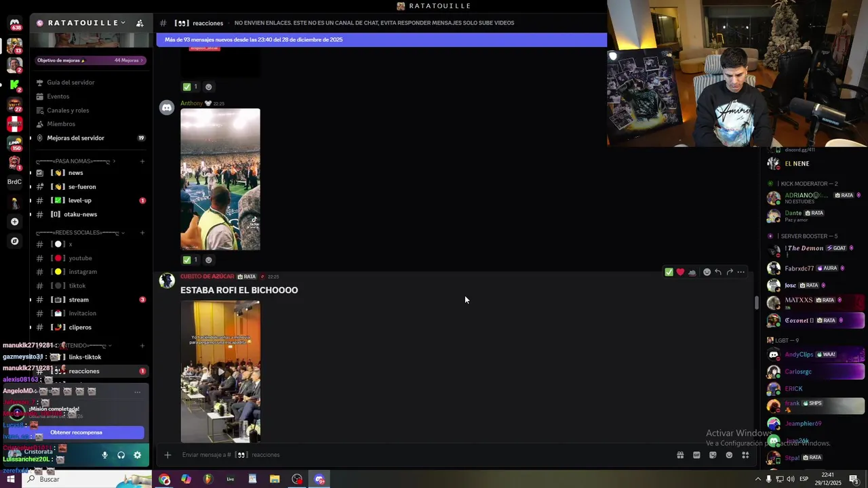This screenshot has width=868, height=488.
Task: Open Miembros in server sidebar
Action: click(x=91, y=124)
